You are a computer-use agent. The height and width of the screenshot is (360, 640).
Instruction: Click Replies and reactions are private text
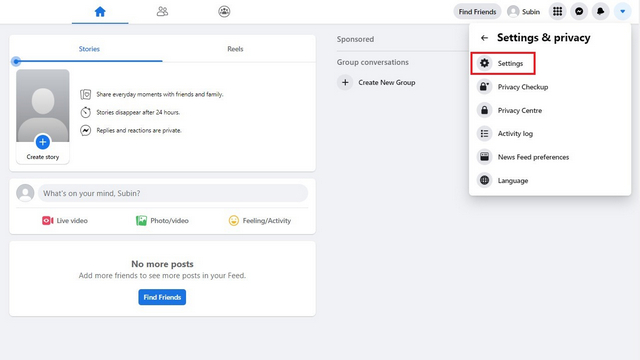point(139,131)
